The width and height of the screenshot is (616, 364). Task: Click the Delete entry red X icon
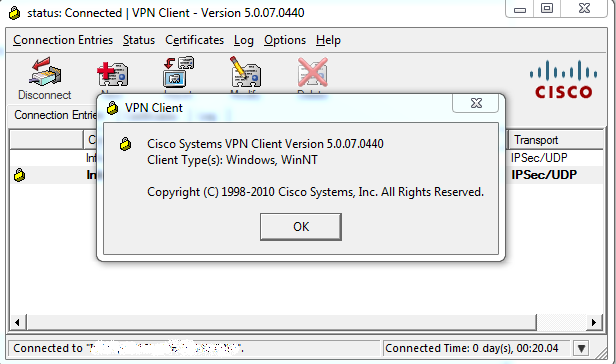(x=313, y=72)
